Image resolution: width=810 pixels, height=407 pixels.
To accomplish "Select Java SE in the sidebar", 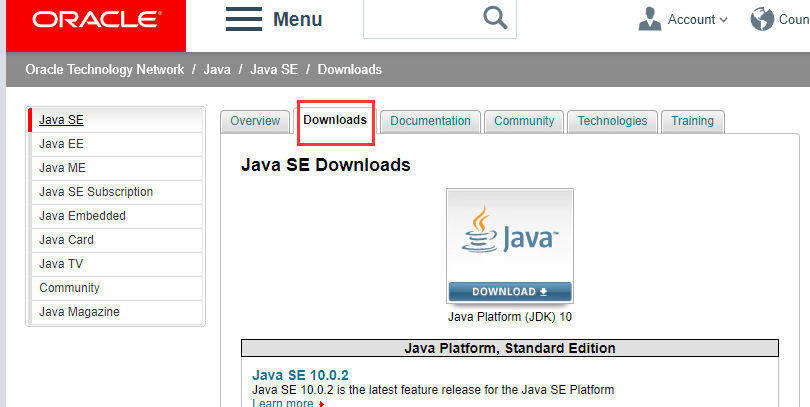I will tap(116, 120).
